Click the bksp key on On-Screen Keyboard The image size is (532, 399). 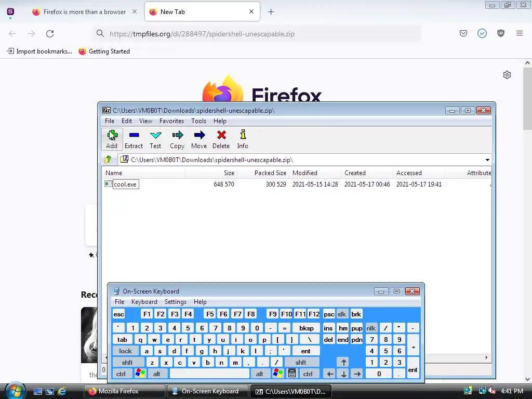[307, 328]
